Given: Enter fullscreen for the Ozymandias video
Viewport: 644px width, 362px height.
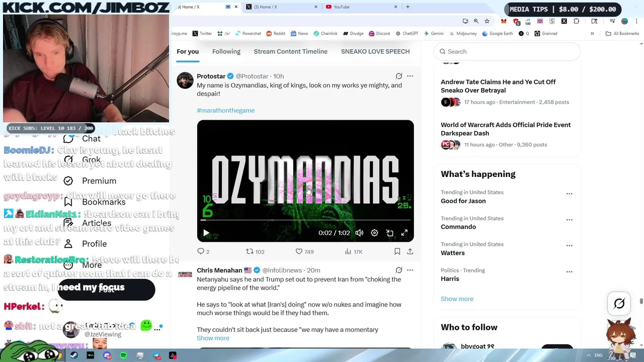Looking at the screenshot, I should coord(405,233).
